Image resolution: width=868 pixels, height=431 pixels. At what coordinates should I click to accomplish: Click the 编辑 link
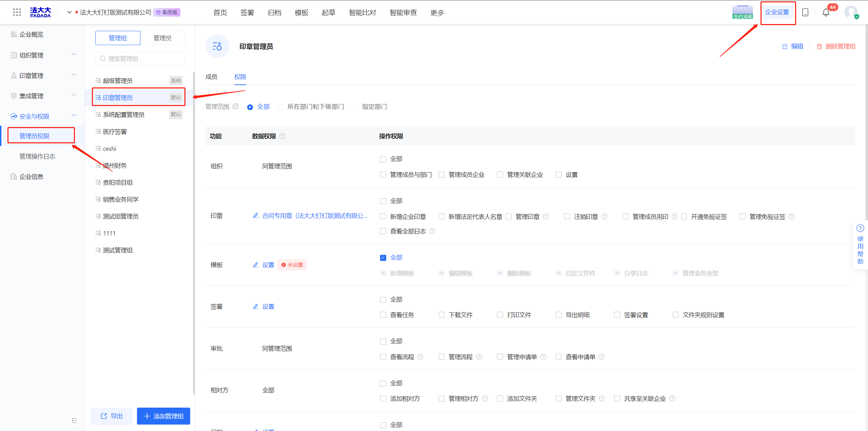pyautogui.click(x=793, y=46)
